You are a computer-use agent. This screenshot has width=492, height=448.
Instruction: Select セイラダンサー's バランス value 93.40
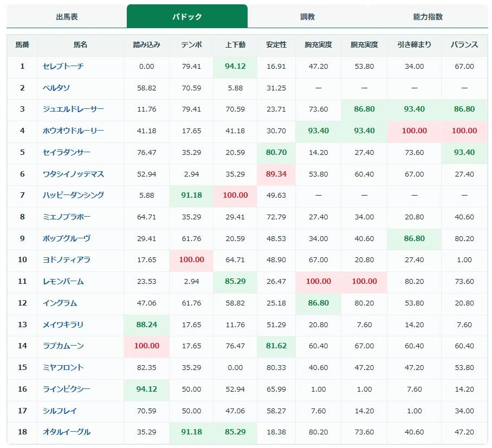(464, 152)
